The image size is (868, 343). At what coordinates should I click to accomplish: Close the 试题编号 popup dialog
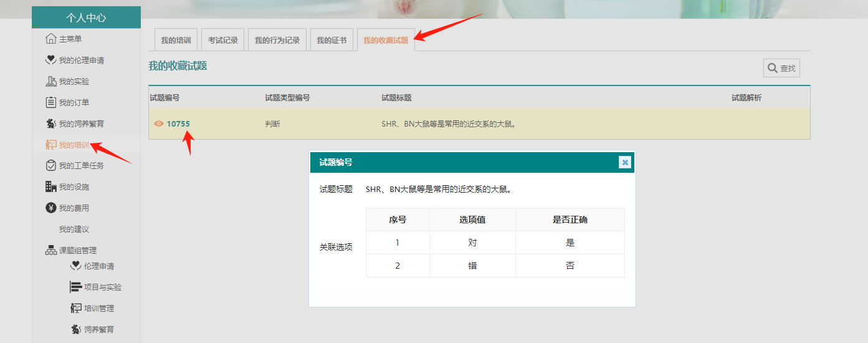point(625,162)
